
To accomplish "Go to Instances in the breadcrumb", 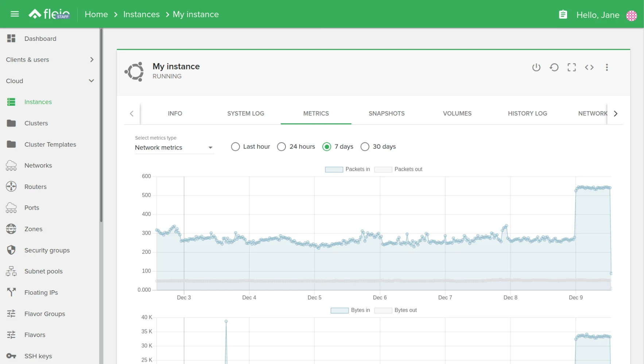I will (141, 15).
